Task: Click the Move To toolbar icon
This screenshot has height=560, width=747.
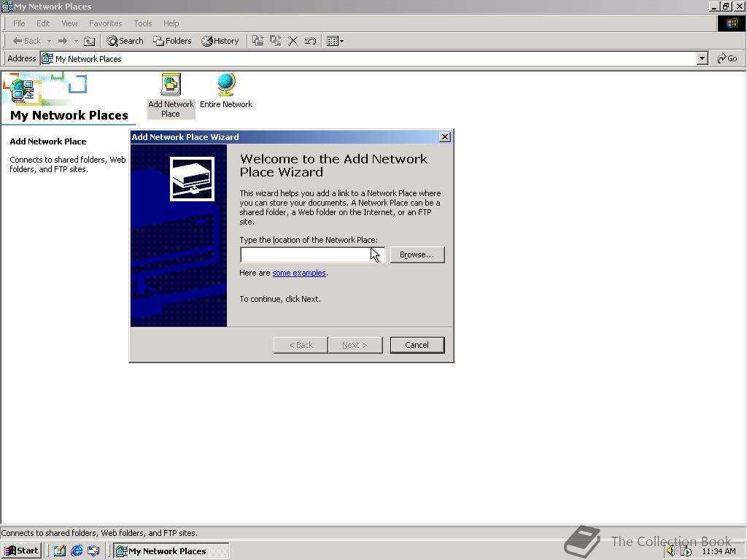Action: pos(258,41)
